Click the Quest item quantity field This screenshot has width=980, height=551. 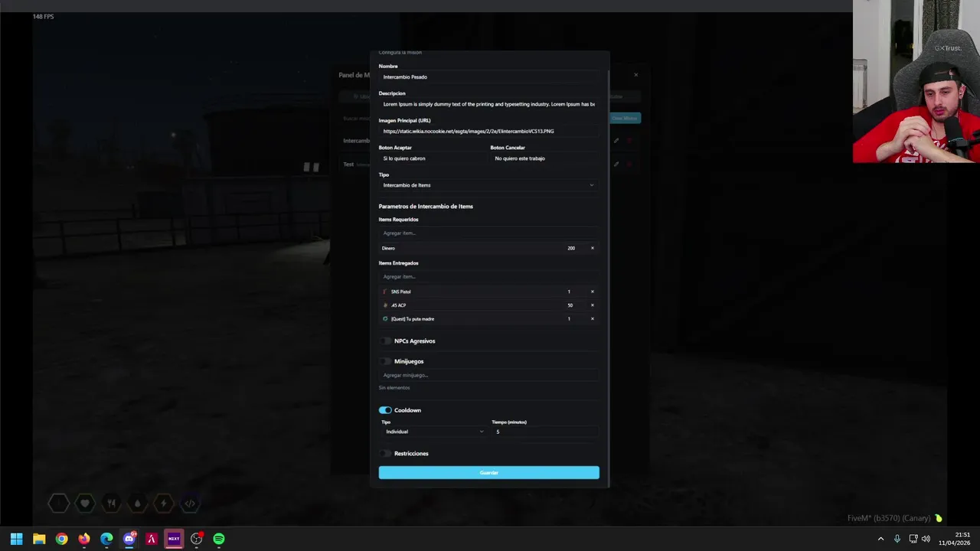click(574, 319)
